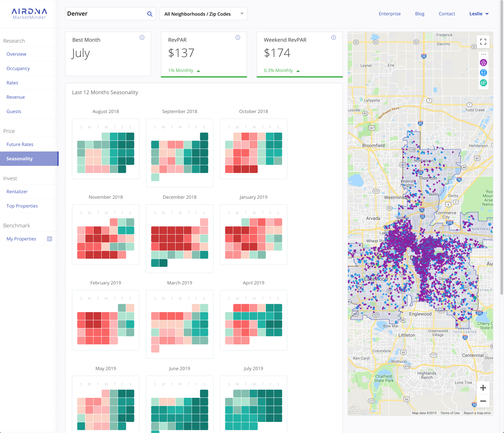Click the plus toggle next to My Properties

(x=49, y=239)
